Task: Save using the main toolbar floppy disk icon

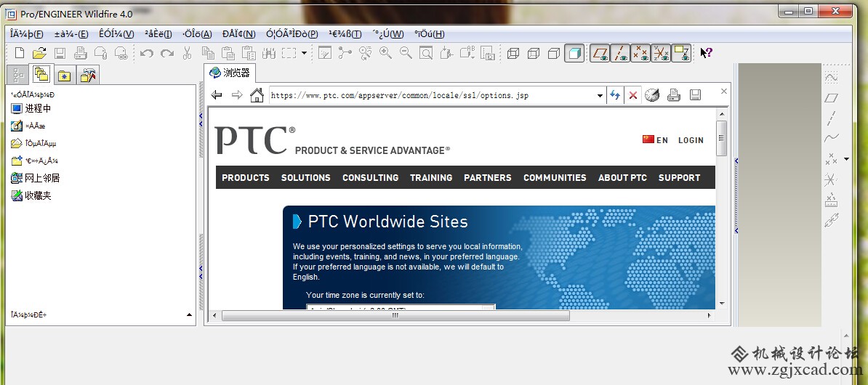Action: tap(60, 53)
